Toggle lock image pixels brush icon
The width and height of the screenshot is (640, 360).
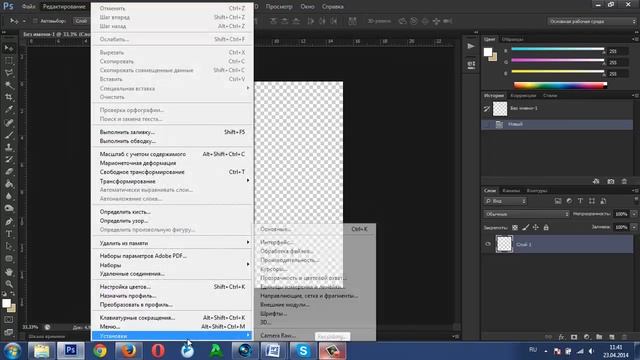(525, 227)
